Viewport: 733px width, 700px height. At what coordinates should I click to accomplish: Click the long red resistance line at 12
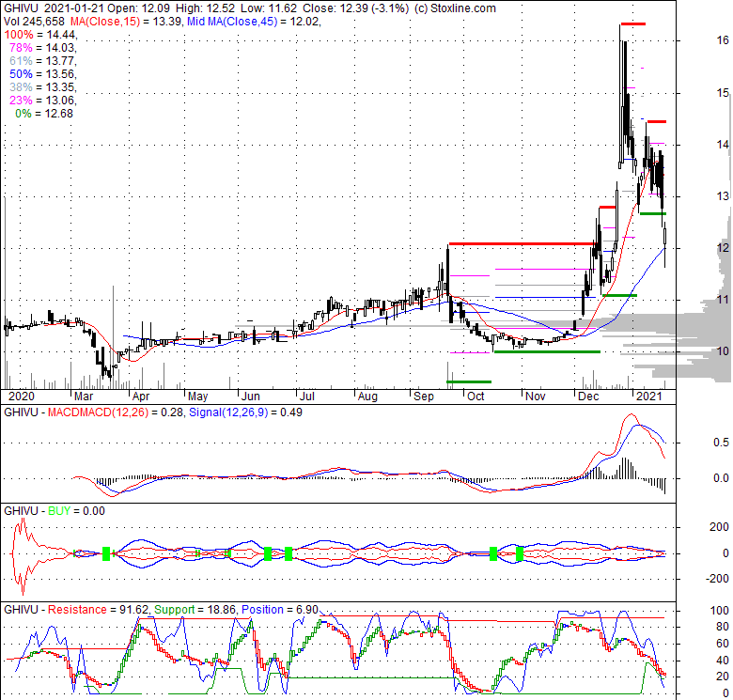pos(522,244)
